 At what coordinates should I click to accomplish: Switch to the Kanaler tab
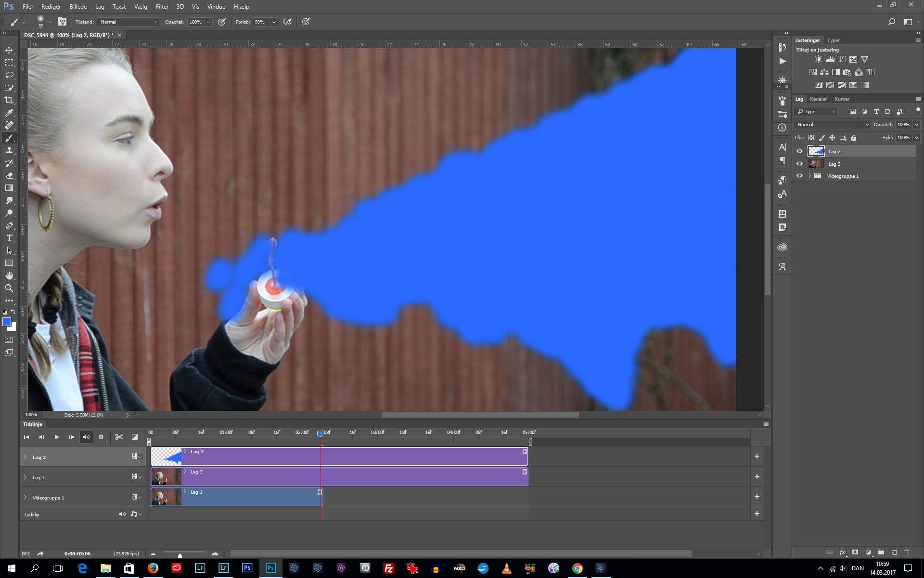click(x=818, y=99)
